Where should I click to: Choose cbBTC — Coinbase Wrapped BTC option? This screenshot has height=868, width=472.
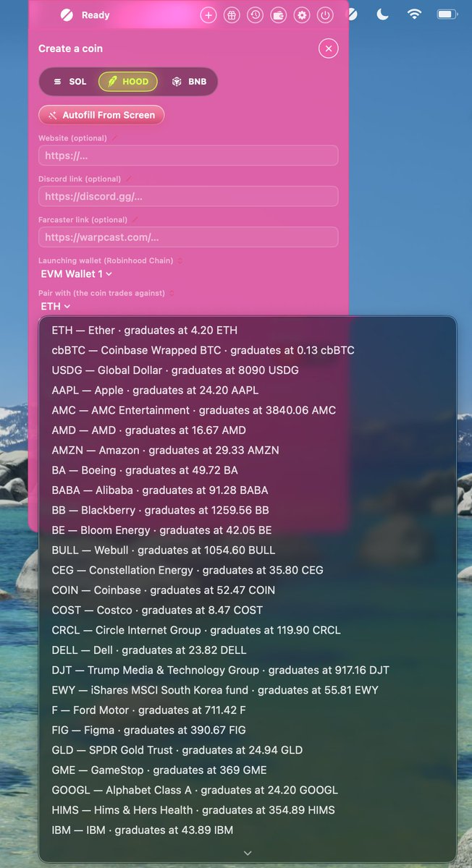[248, 350]
